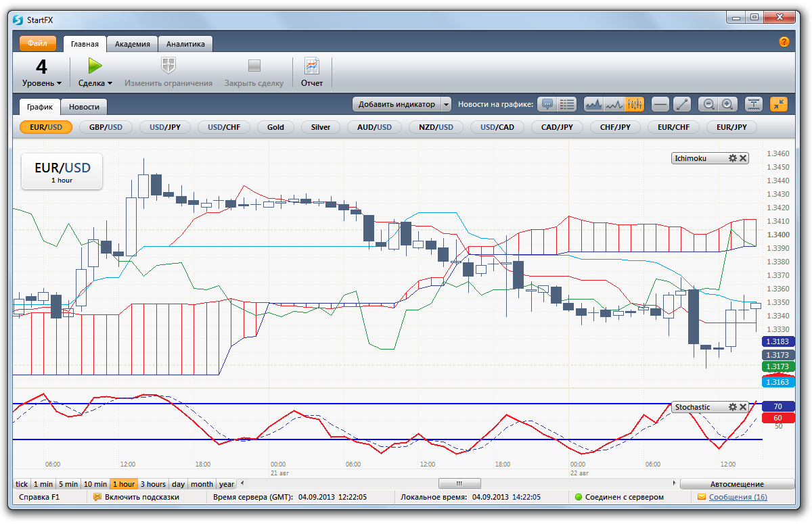
Task: Switch to the Академия tab
Action: (133, 45)
